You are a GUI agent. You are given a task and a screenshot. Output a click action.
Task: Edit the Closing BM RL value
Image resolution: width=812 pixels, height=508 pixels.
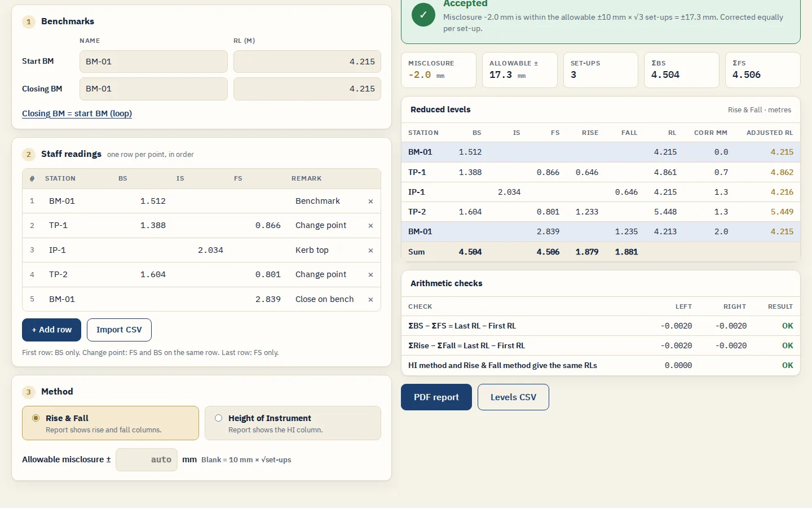coord(307,89)
